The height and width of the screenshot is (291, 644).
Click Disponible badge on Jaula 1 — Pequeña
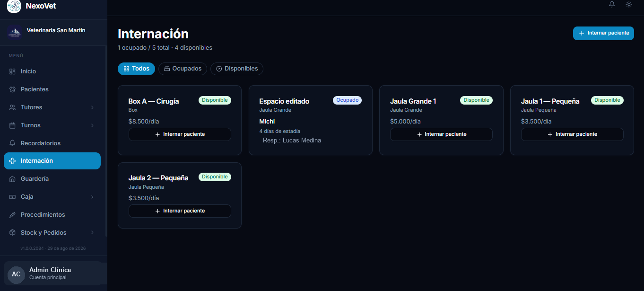point(607,100)
